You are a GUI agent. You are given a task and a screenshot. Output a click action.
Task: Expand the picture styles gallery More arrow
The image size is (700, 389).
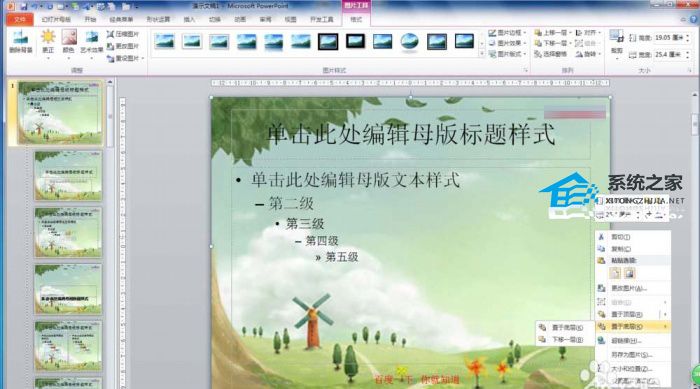(482, 54)
